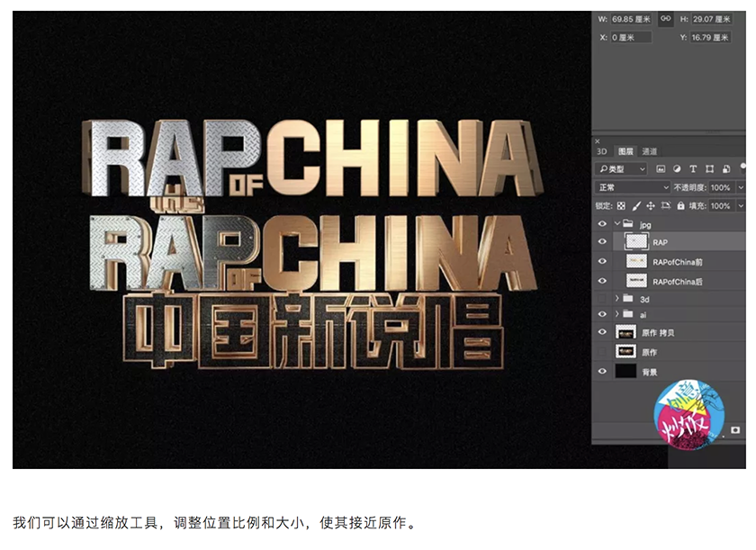The image size is (756, 550).
Task: Select the 图层 tab
Action: (625, 151)
